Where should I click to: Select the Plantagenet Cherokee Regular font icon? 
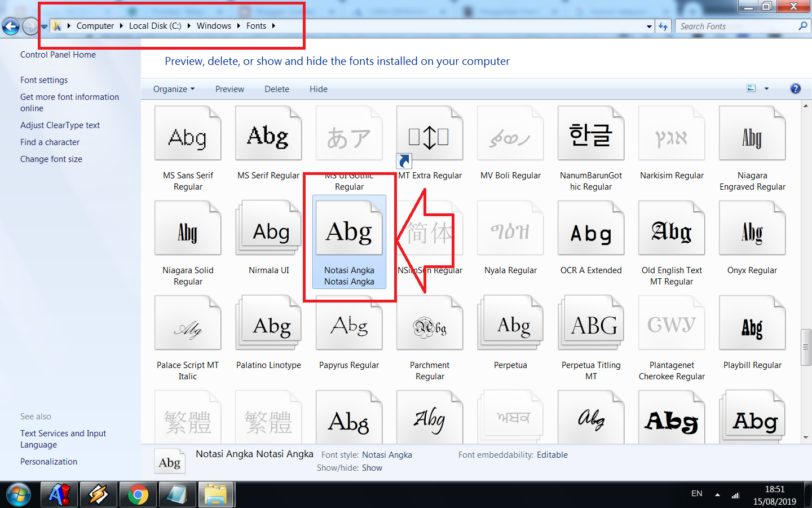coord(672,323)
